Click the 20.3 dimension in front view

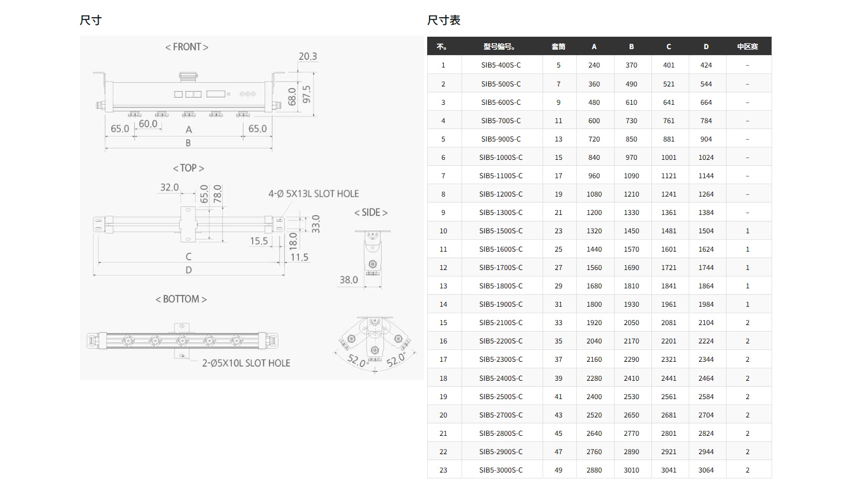coord(308,56)
